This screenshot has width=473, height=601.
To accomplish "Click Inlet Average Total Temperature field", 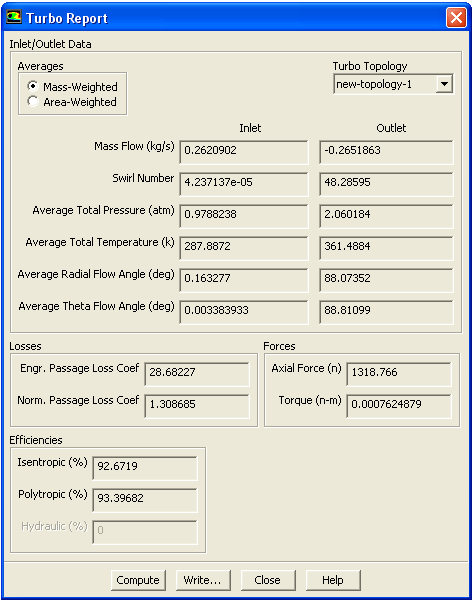I will click(x=244, y=248).
